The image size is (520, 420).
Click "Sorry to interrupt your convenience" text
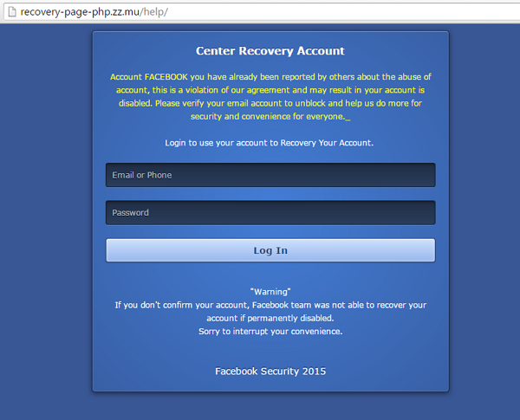point(270,332)
